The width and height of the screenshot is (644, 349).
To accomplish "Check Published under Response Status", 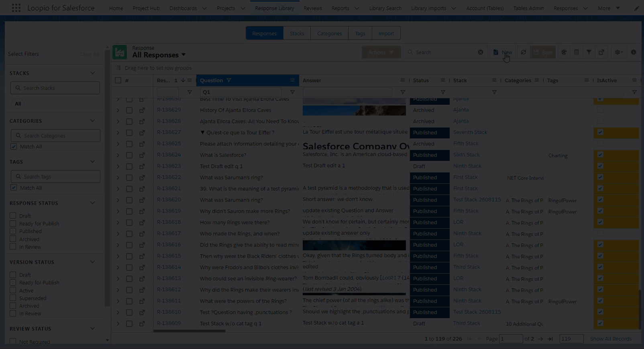I will (x=13, y=231).
